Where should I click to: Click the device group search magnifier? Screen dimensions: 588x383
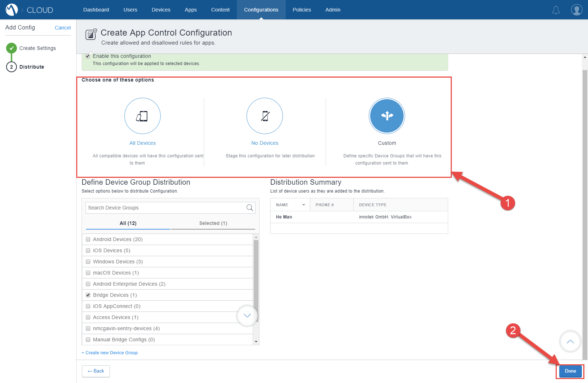pyautogui.click(x=249, y=208)
